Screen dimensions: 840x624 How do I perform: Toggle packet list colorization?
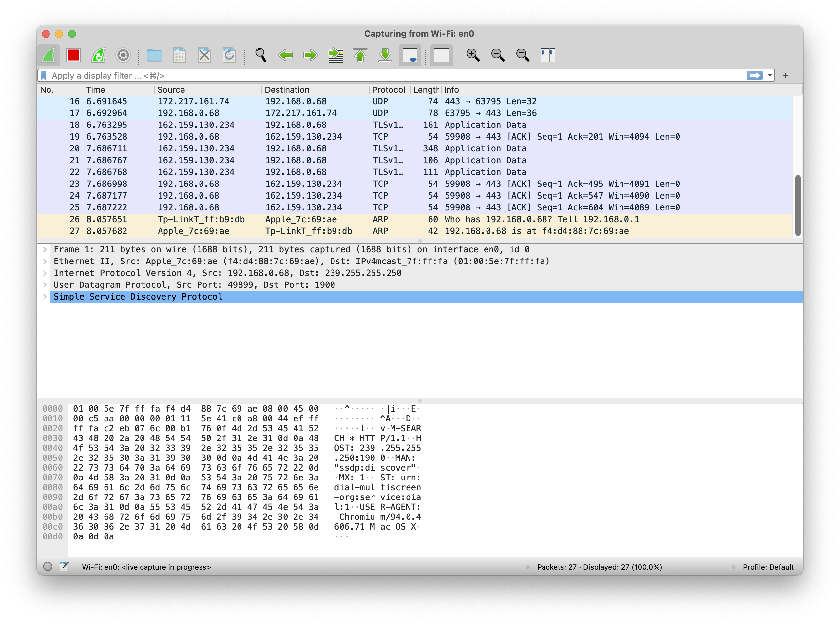[441, 55]
